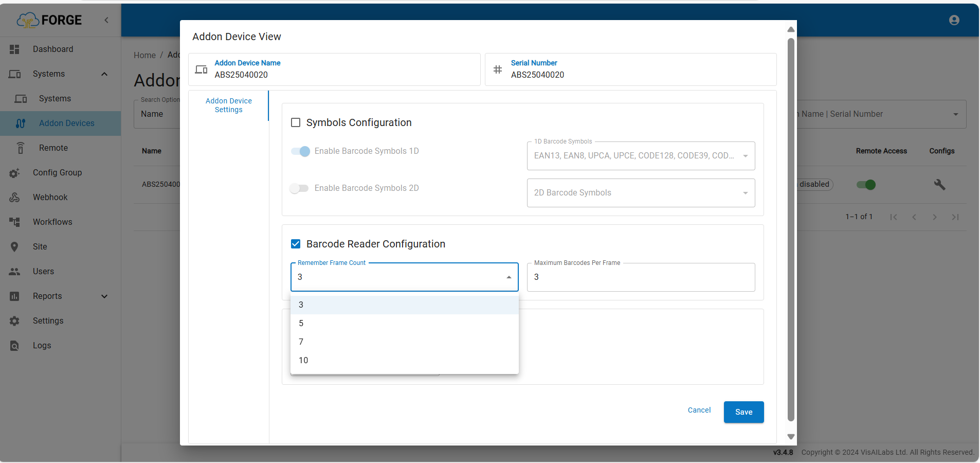Click the Site location pin icon
Viewport: 980px width, 463px height.
(14, 247)
